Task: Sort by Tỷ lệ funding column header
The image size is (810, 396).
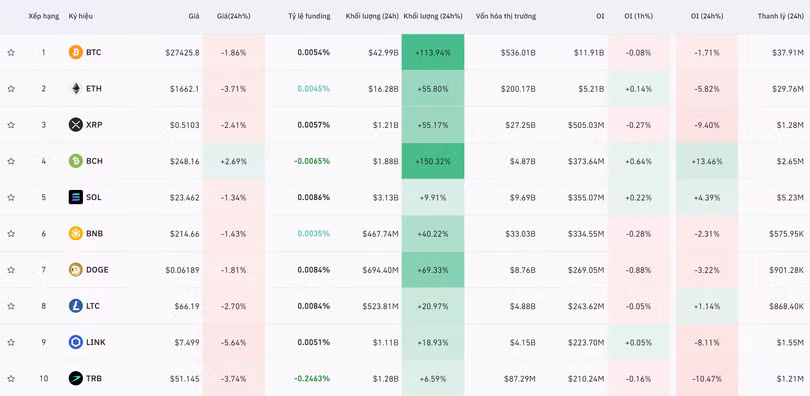Action: coord(309,16)
